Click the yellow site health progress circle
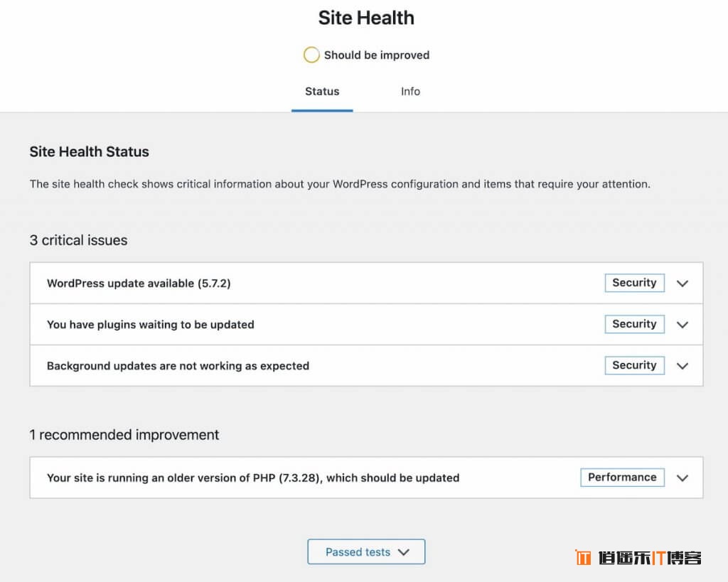The height and width of the screenshot is (582, 728). pos(311,55)
